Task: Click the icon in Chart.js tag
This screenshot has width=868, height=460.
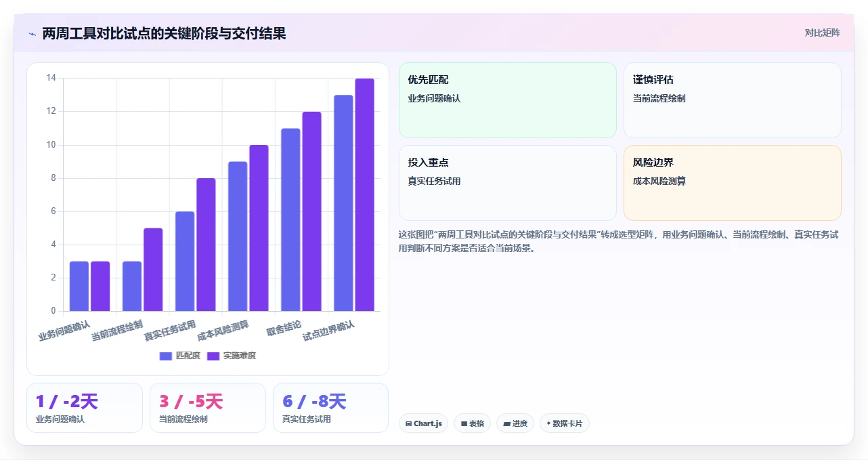Action: [x=409, y=423]
